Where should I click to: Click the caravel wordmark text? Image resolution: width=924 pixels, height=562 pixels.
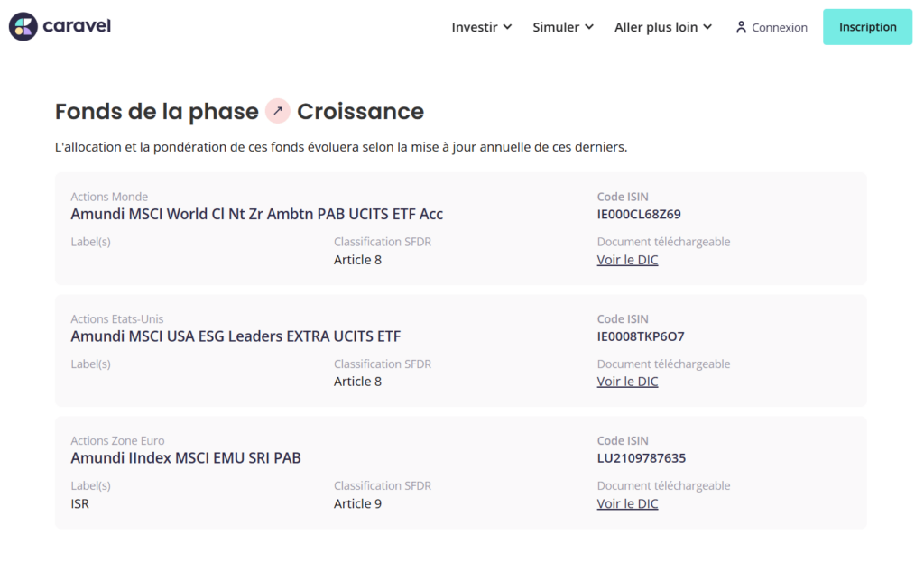[x=77, y=26]
